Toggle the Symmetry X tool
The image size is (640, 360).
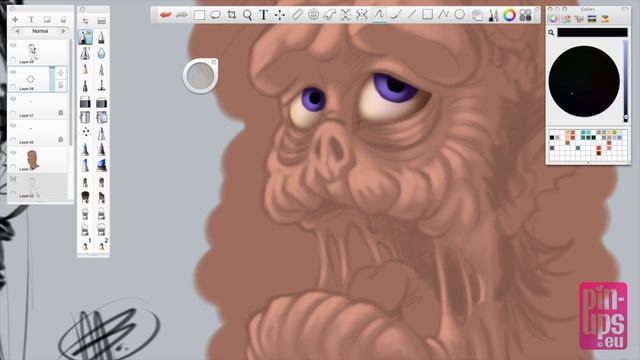pos(345,15)
